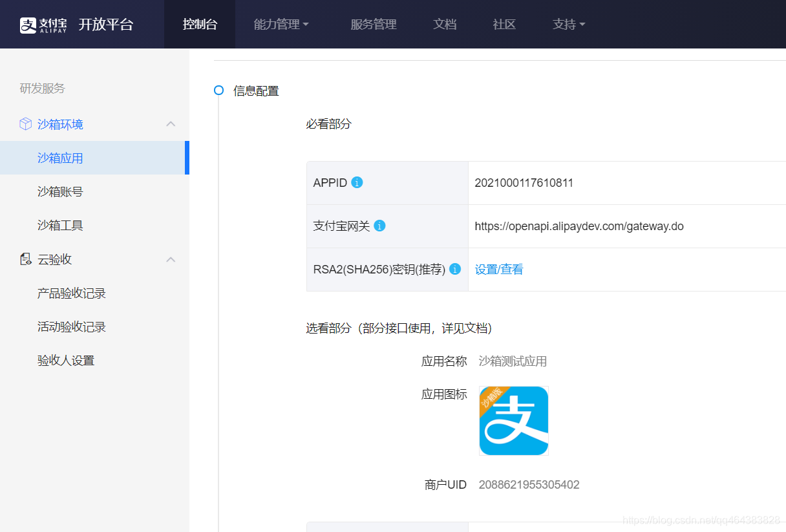The width and height of the screenshot is (786, 532).
Task: Click the 沙箱版 application icon image
Action: coord(514,421)
